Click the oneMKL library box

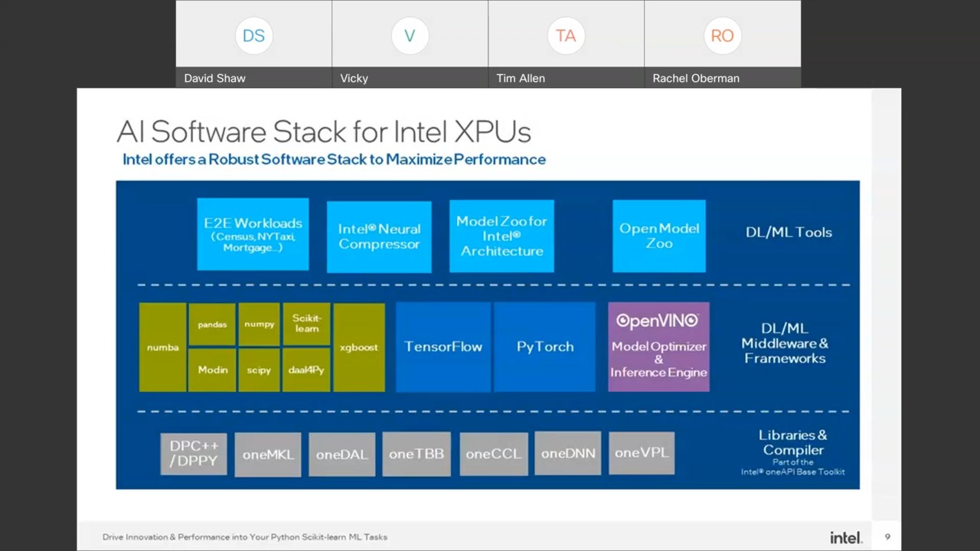point(268,455)
